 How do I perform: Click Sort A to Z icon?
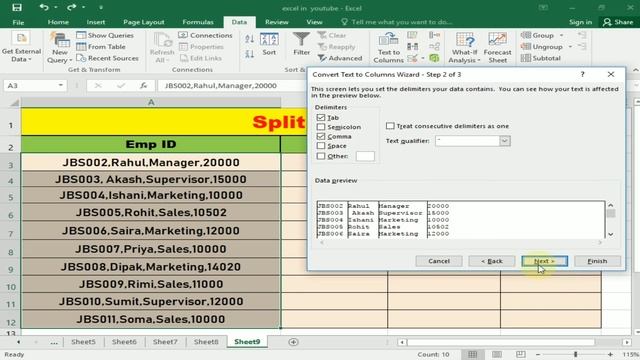(249, 39)
